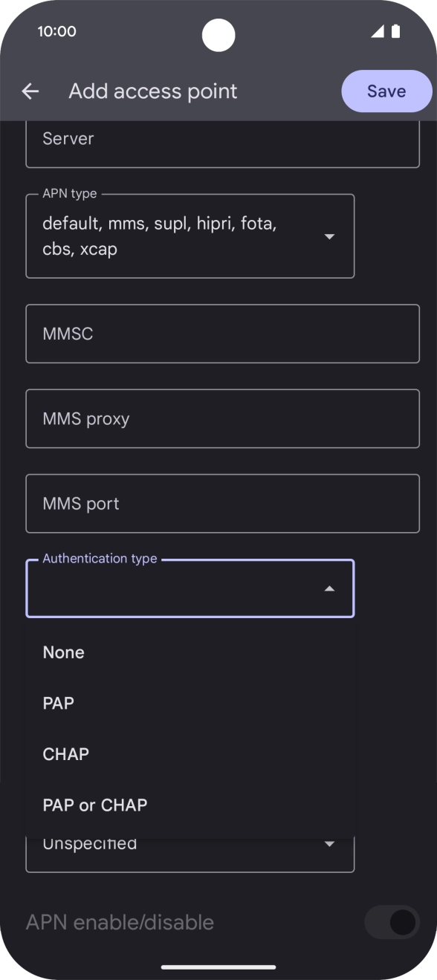Tap the dropdown arrow on APN type field
This screenshot has width=437, height=980.
click(329, 236)
